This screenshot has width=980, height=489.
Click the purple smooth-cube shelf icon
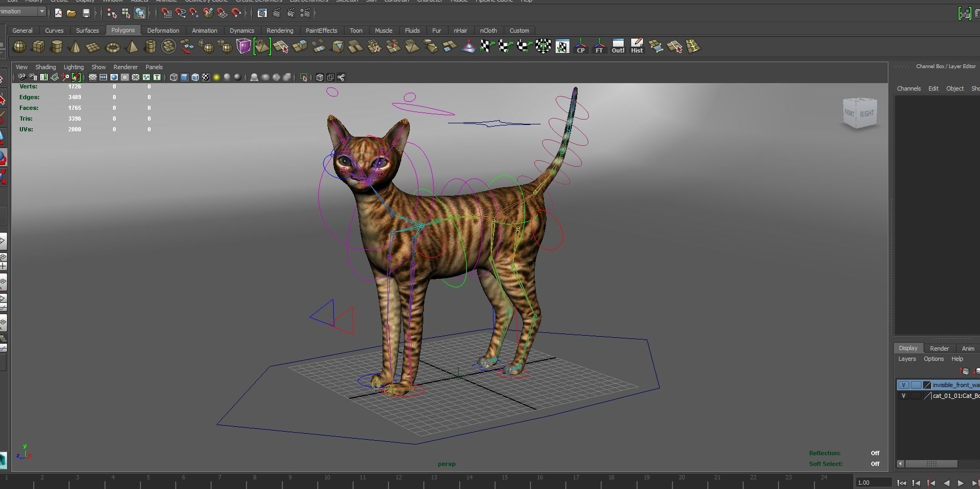[244, 47]
